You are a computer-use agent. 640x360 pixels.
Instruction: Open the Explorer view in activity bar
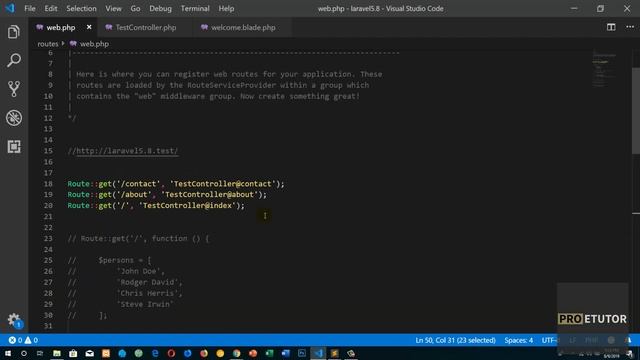pos(13,32)
